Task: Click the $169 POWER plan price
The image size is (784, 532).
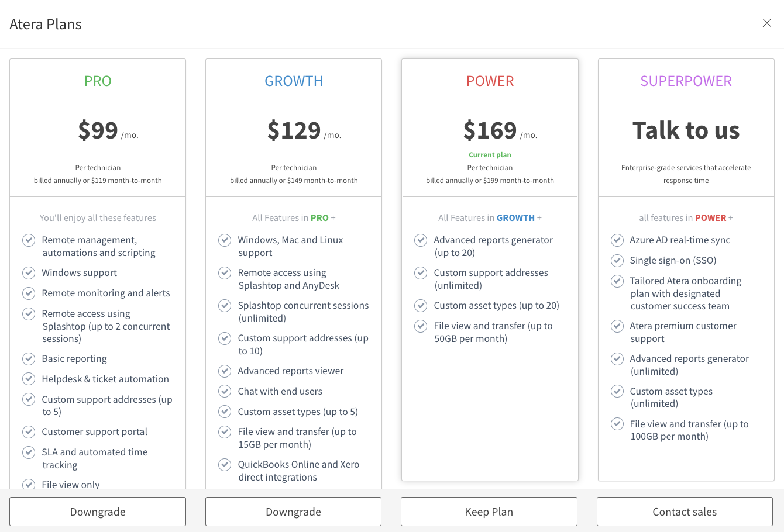Action: point(490,130)
